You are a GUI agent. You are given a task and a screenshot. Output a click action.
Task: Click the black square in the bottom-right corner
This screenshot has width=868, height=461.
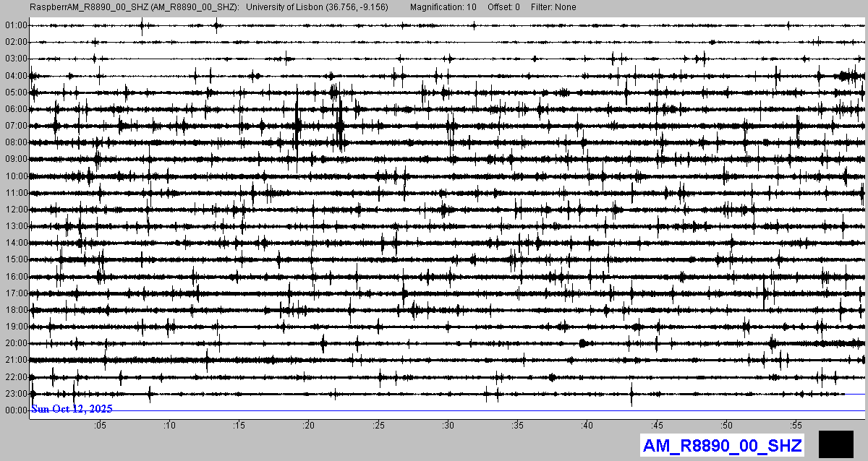836,443
